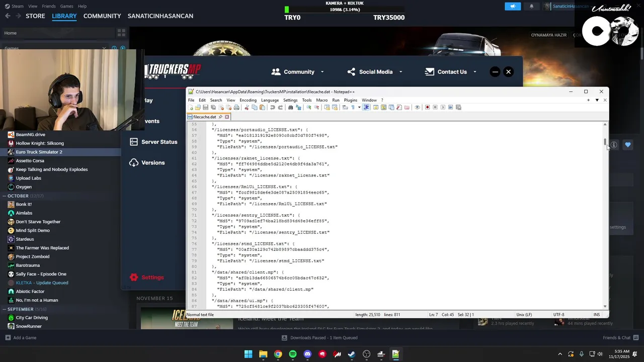Pin the filecache.dat tab
Viewport: 644px width, 362px height.
[220, 117]
